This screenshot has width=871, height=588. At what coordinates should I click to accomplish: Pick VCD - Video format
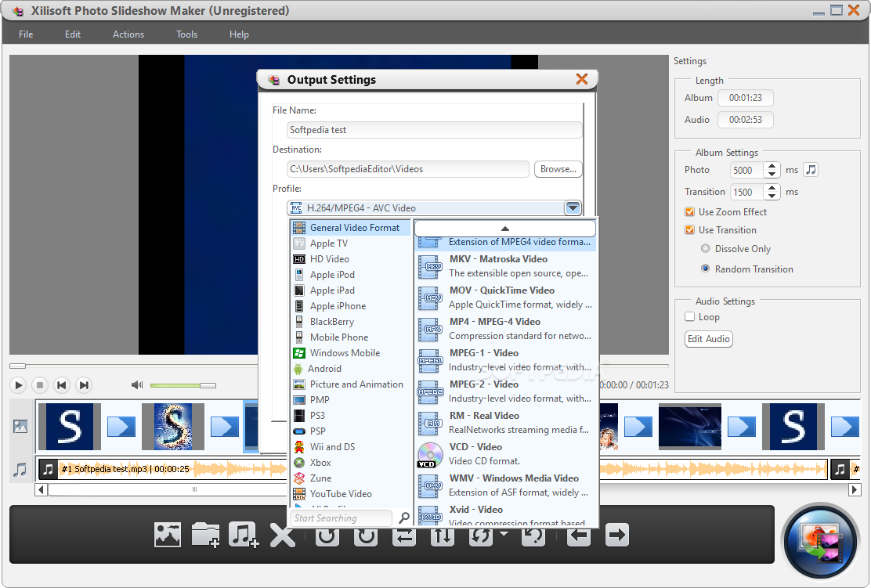[505, 453]
